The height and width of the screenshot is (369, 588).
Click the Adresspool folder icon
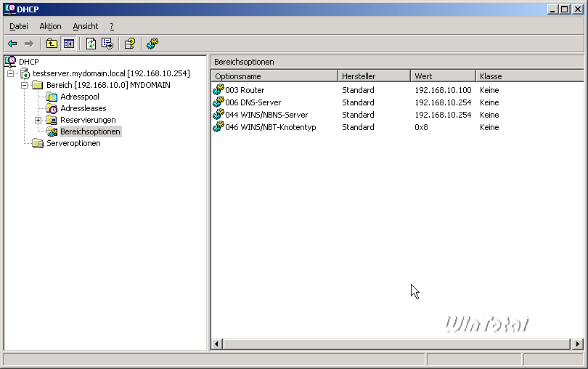click(x=52, y=97)
